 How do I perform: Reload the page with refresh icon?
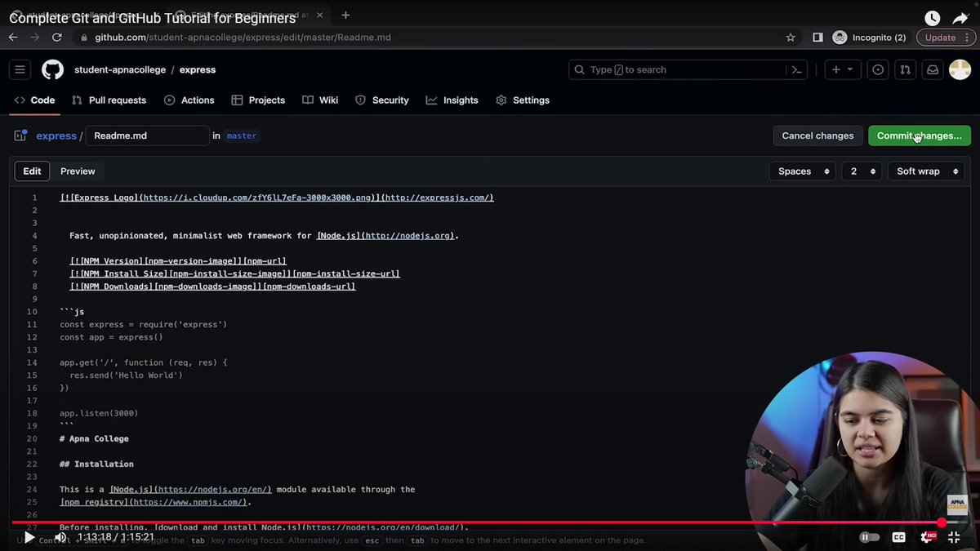pos(56,38)
